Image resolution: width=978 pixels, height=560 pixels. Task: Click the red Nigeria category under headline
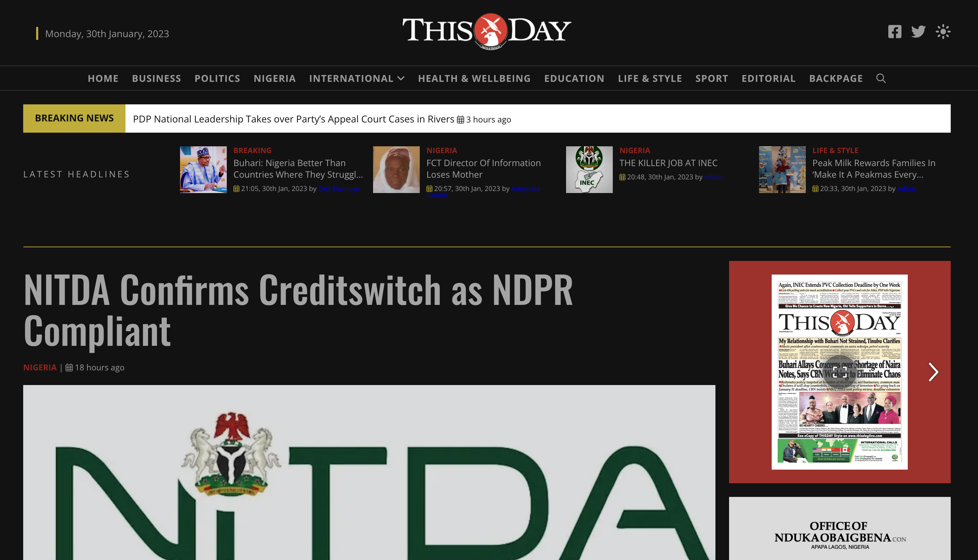pyautogui.click(x=40, y=367)
